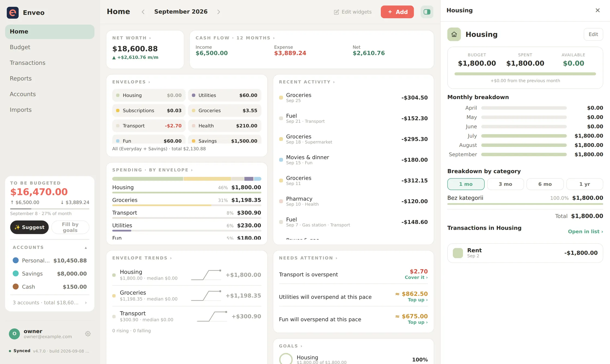Click Top up for Fun

point(418,322)
